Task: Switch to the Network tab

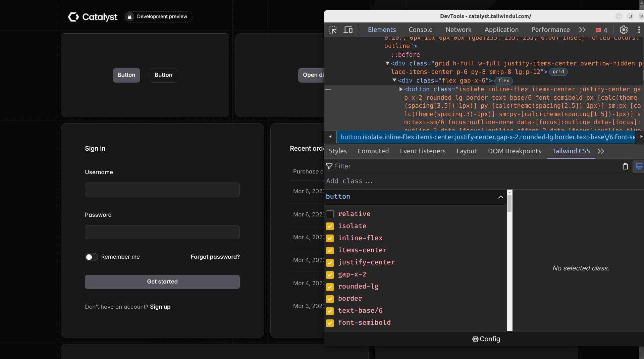Action: [458, 30]
